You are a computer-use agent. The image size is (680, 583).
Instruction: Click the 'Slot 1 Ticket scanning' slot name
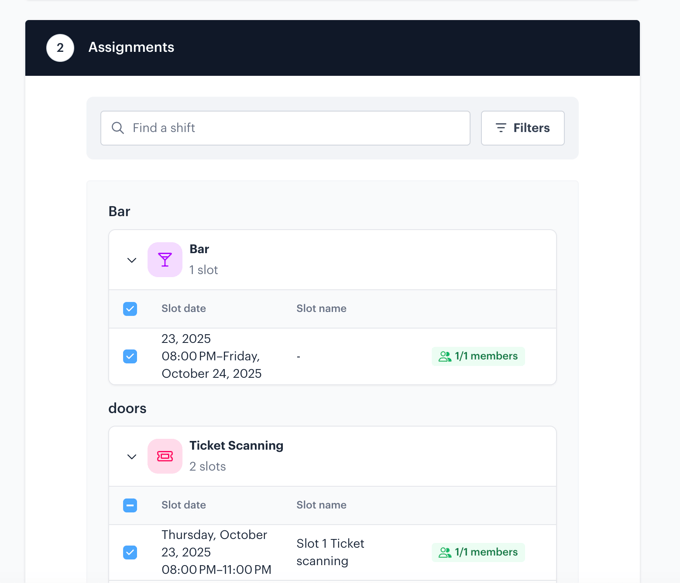tap(330, 552)
